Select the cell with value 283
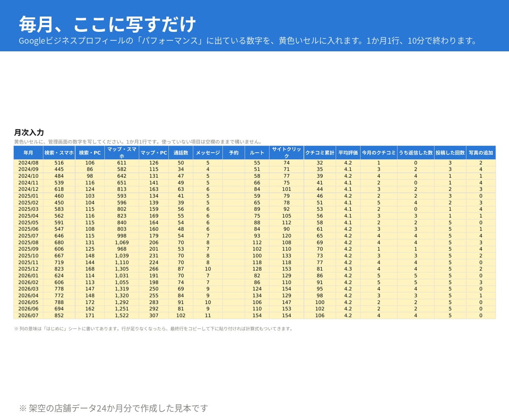This screenshot has height=420, width=509. click(154, 302)
